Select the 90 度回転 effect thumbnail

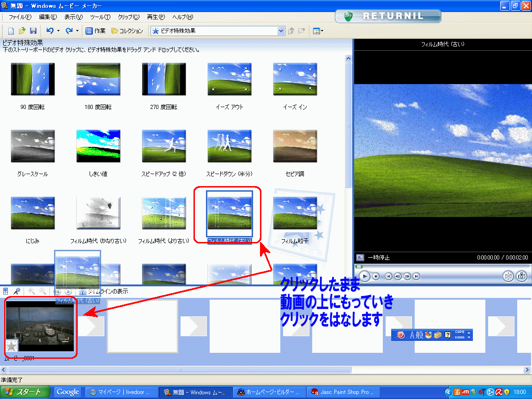[33, 79]
